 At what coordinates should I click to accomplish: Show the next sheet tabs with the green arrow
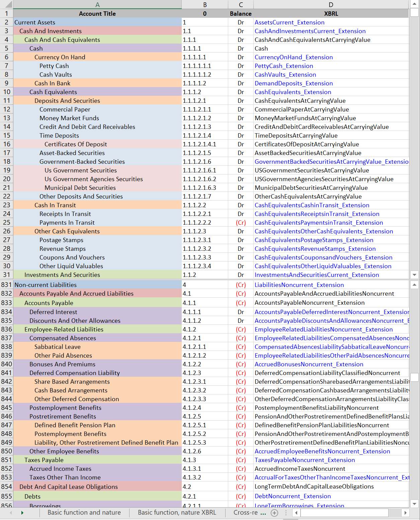point(22,513)
